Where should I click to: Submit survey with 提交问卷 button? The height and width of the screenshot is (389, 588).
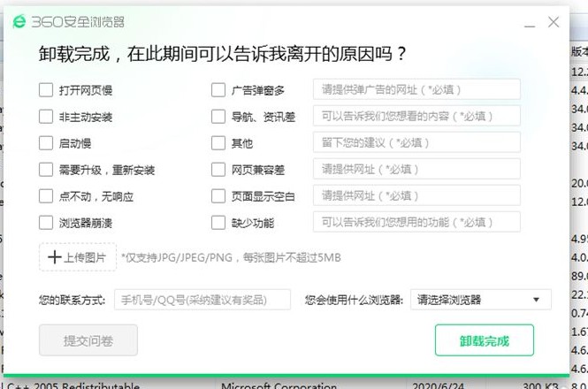click(88, 339)
